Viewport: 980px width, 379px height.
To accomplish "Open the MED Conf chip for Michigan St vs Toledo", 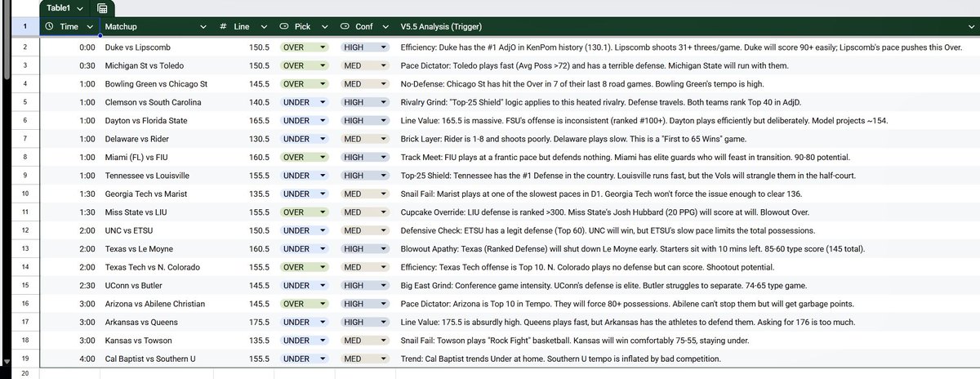I will click(364, 66).
